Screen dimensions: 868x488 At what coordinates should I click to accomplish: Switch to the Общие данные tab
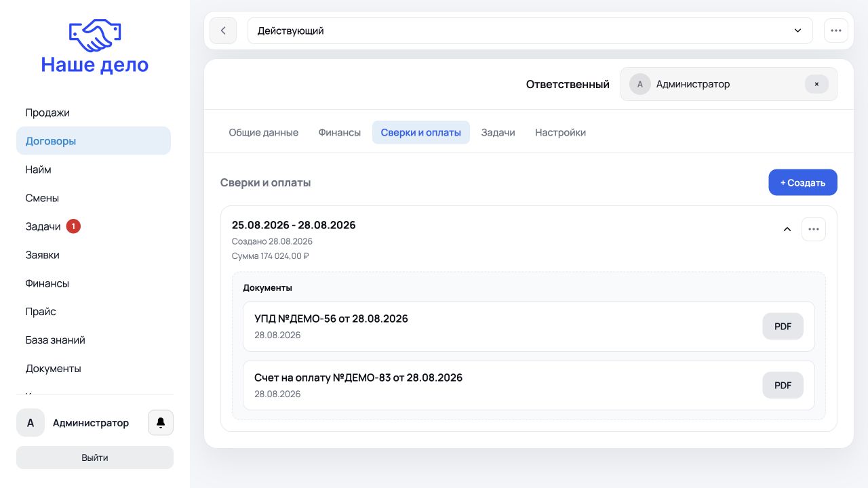263,132
